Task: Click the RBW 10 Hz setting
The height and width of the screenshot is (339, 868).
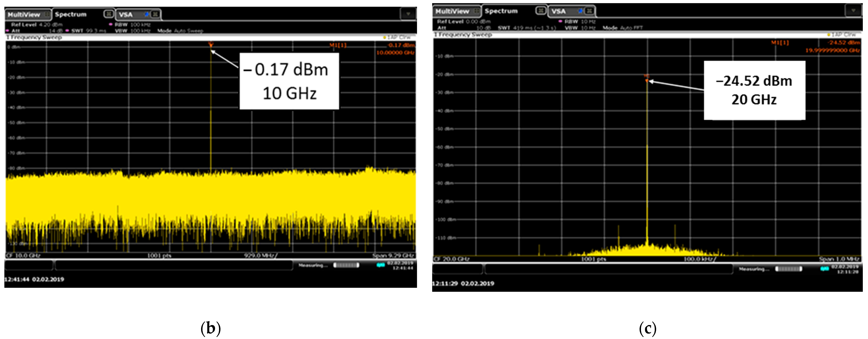Action: [x=580, y=22]
